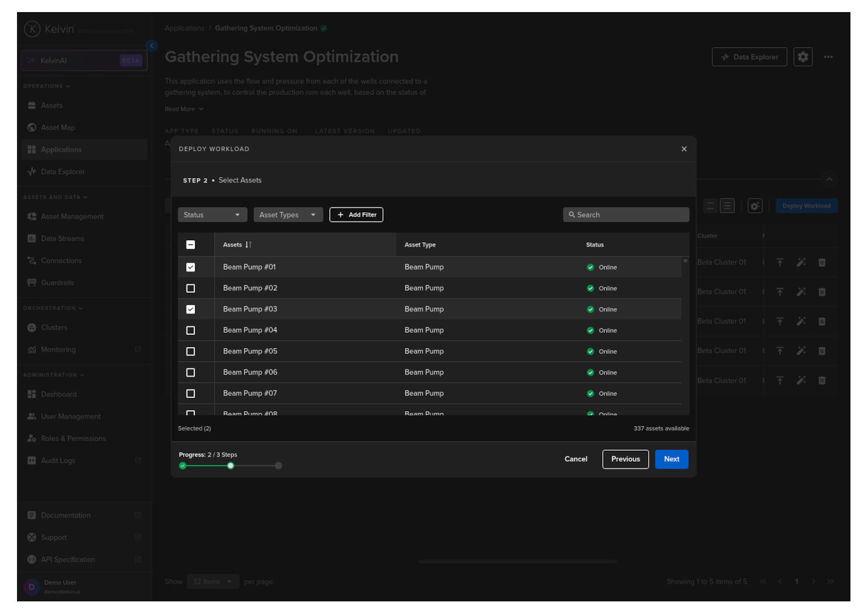
Task: Close the Deploy Workload dialog
Action: tap(684, 149)
